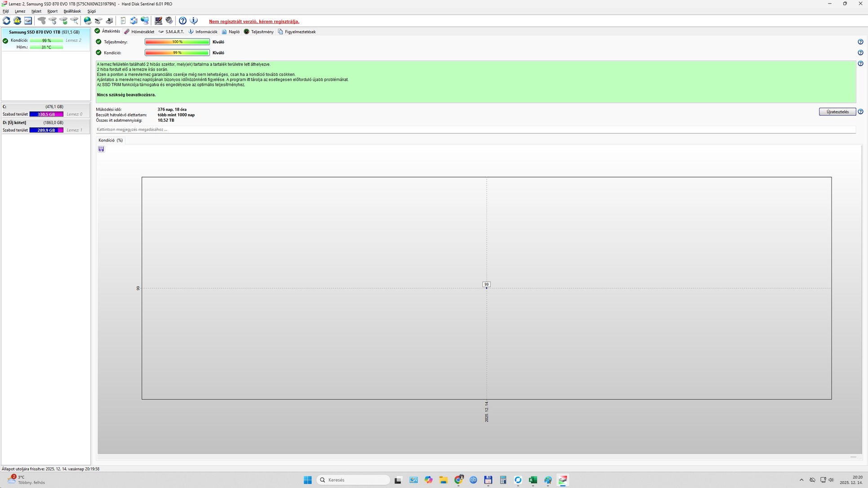The image size is (868, 488).
Task: Open the Beállítások menu
Action: pos(72,11)
